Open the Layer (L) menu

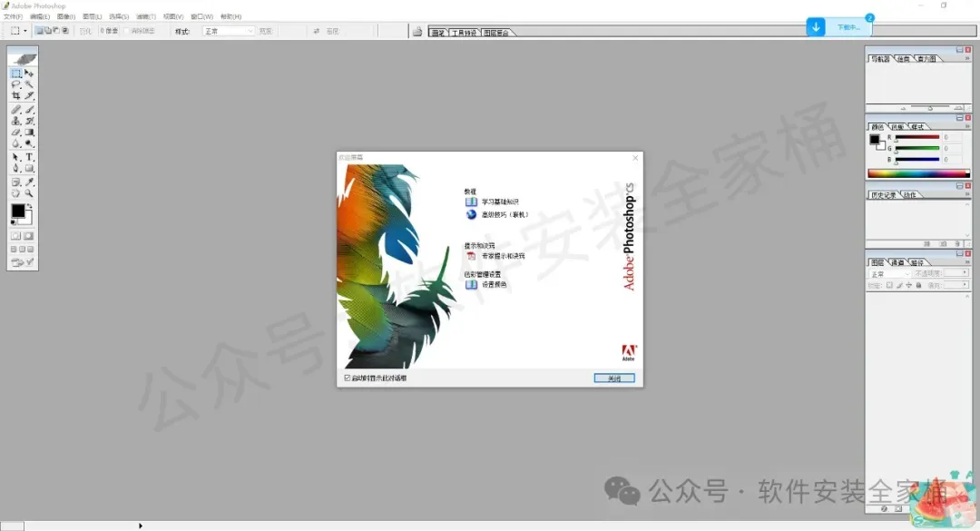(92, 16)
